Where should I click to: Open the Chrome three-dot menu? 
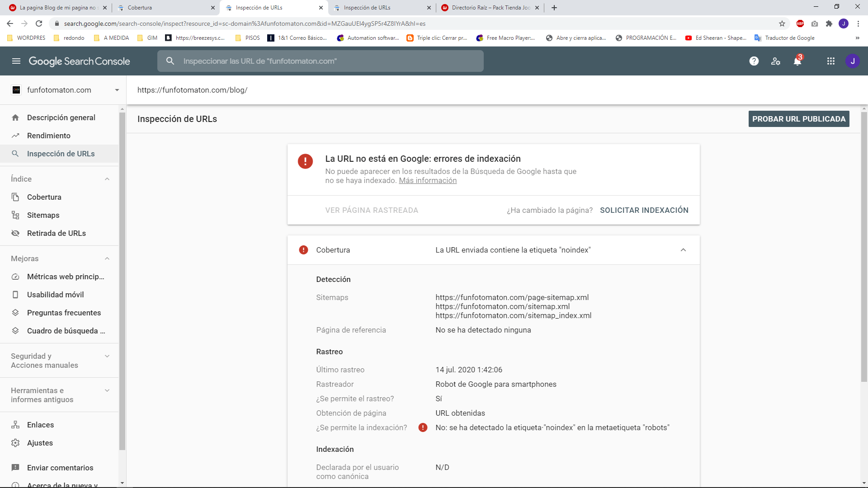858,23
